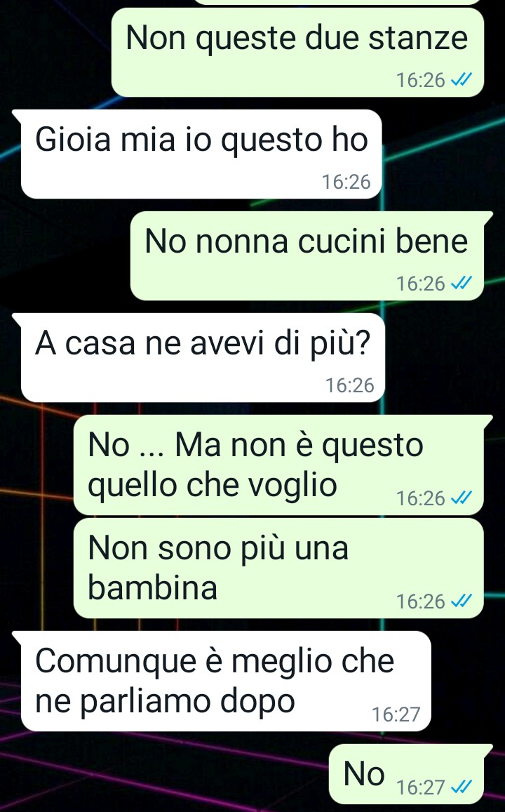The height and width of the screenshot is (812, 505).
Task: Click read ticks on 'Non sono più una bambina'
Action: pos(462,601)
